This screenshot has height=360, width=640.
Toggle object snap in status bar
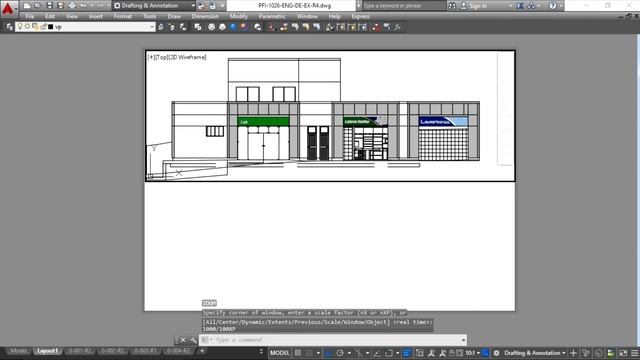tap(389, 353)
